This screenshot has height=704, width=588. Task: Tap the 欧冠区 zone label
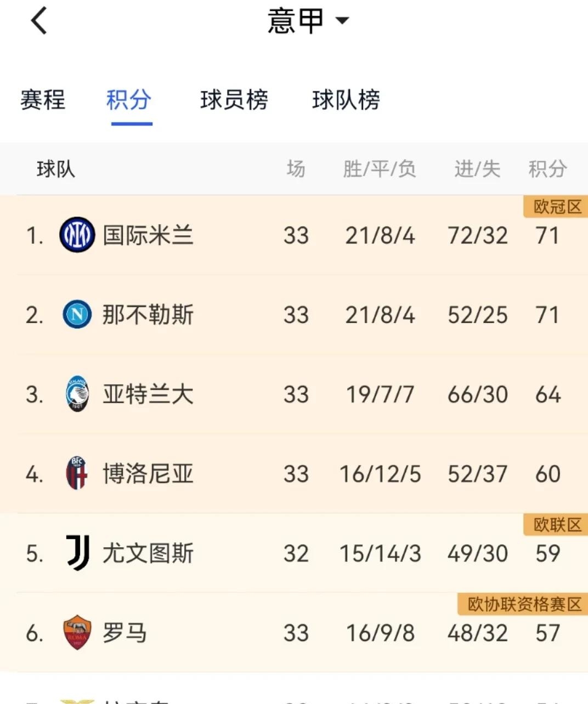[555, 207]
